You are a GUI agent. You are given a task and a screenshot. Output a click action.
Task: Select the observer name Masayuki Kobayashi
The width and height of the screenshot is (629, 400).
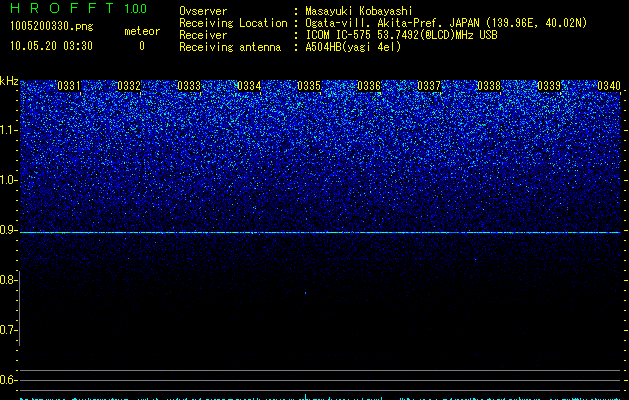(x=359, y=11)
